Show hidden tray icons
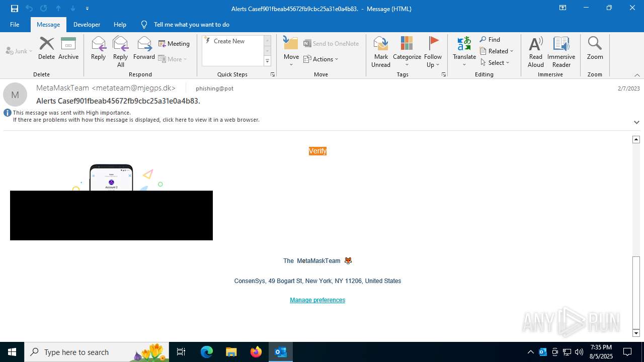644x362 pixels. pyautogui.click(x=531, y=352)
